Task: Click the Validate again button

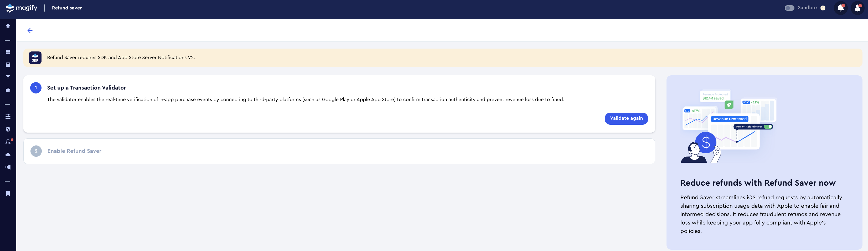Action: click(626, 118)
